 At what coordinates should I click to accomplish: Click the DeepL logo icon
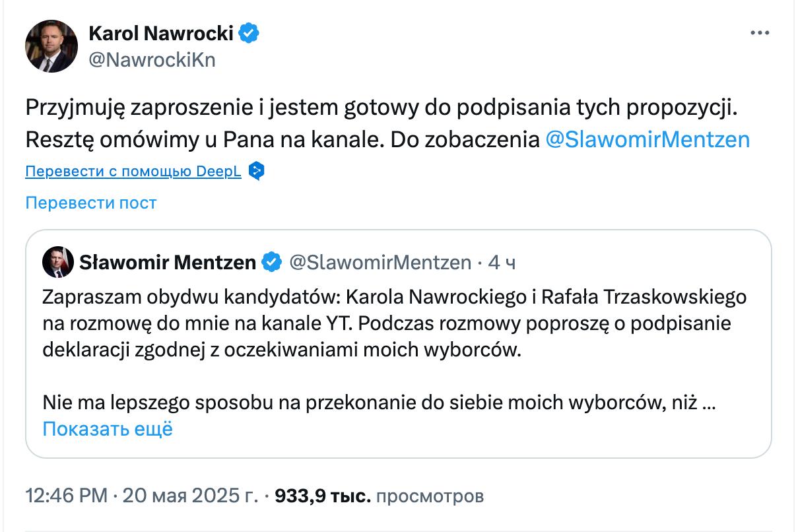coord(257,172)
